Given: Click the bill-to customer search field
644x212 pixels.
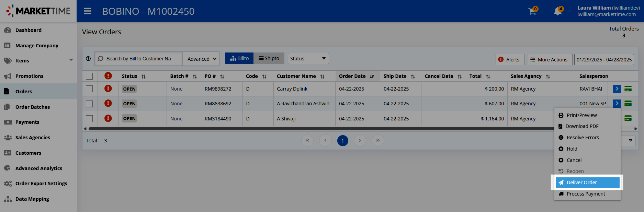Looking at the screenshot, I should [138, 59].
